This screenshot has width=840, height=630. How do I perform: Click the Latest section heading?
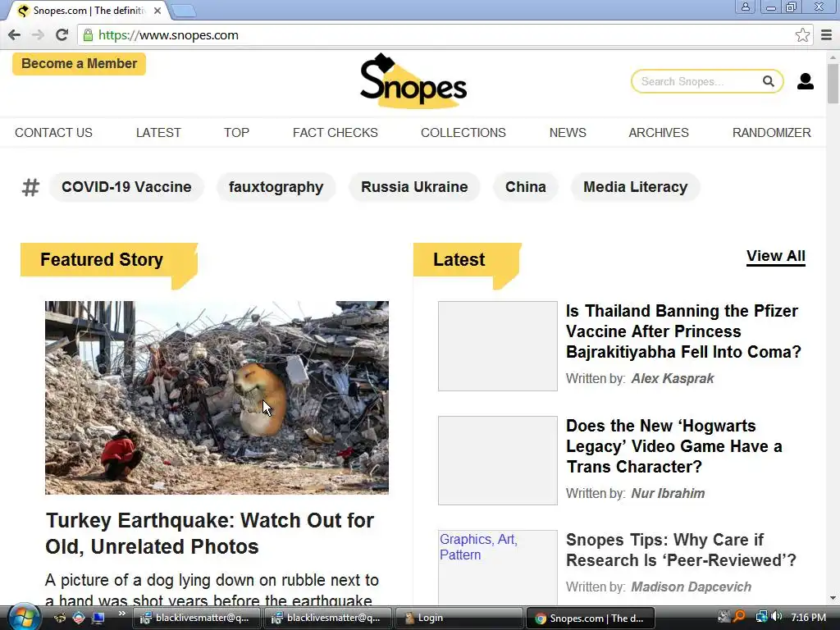(x=459, y=260)
